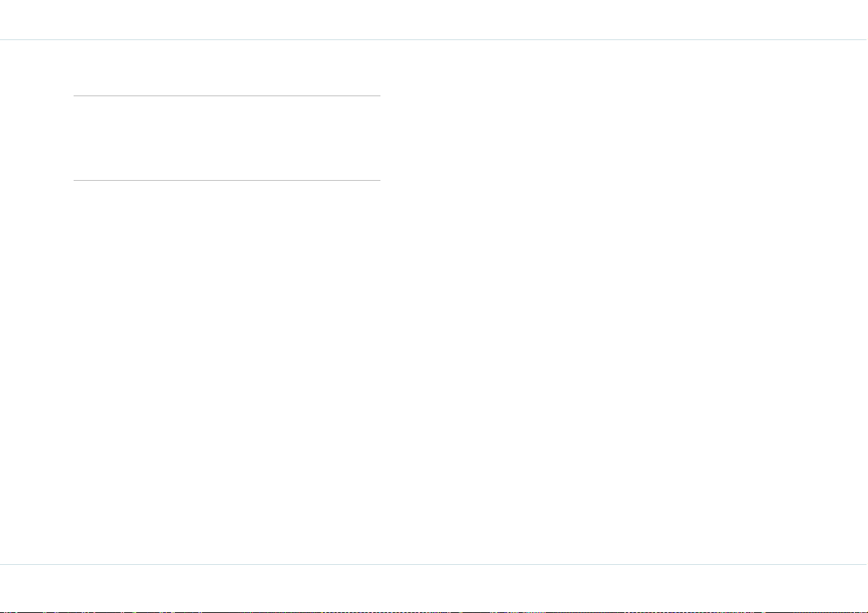Click the teal header separator line
The height and width of the screenshot is (613, 868).
tap(434, 40)
